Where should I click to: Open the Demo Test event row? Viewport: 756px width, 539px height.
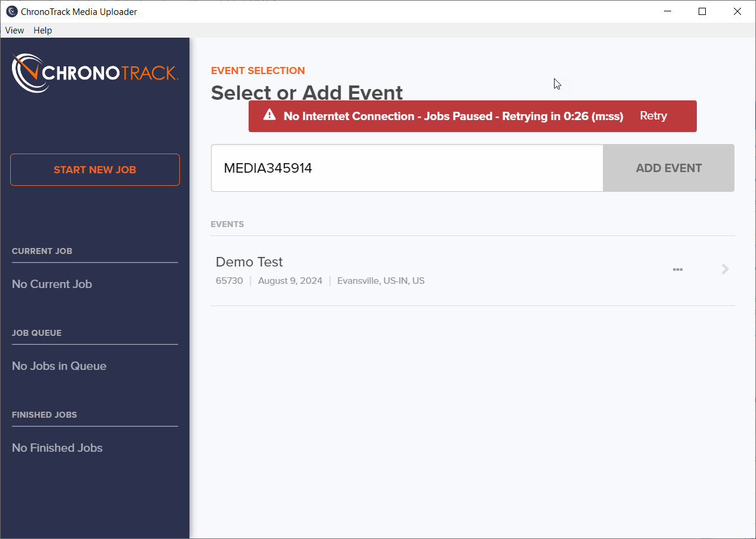coord(472,271)
